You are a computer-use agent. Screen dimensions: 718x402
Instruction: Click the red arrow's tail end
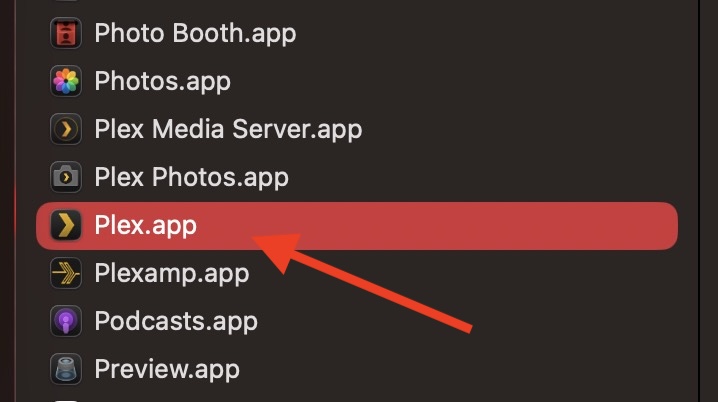[468, 328]
